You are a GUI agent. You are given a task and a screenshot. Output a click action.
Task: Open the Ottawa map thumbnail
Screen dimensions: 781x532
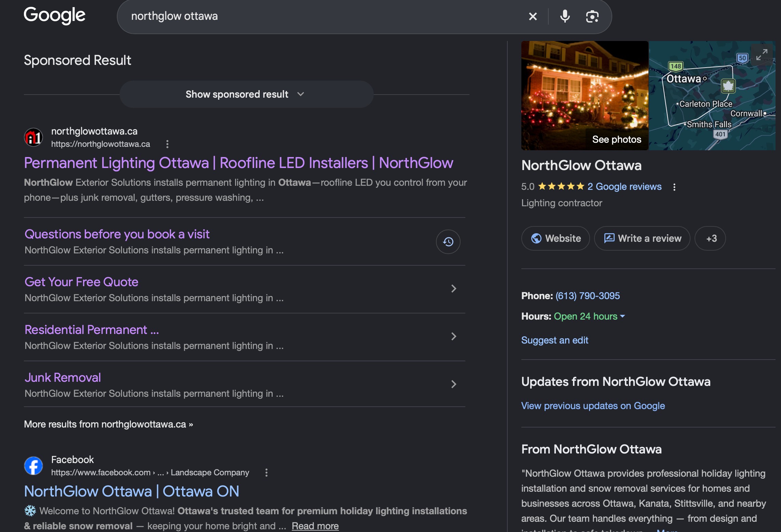[x=712, y=96]
